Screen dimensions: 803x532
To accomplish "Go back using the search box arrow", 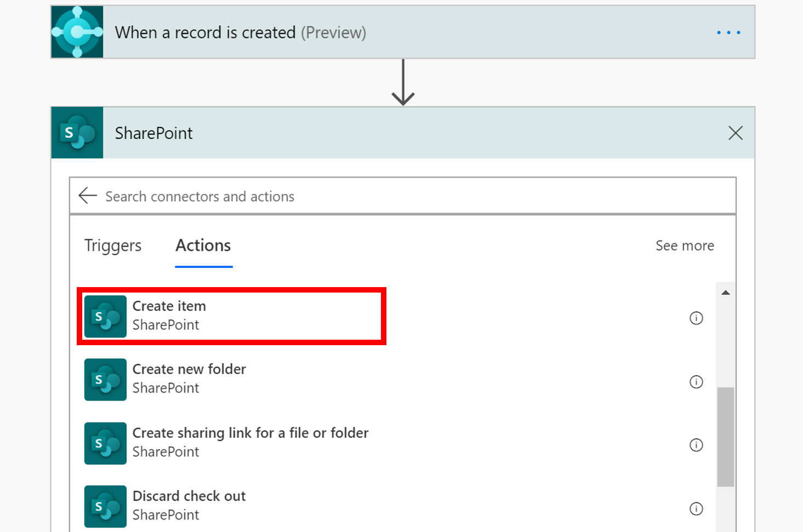I will (x=88, y=196).
